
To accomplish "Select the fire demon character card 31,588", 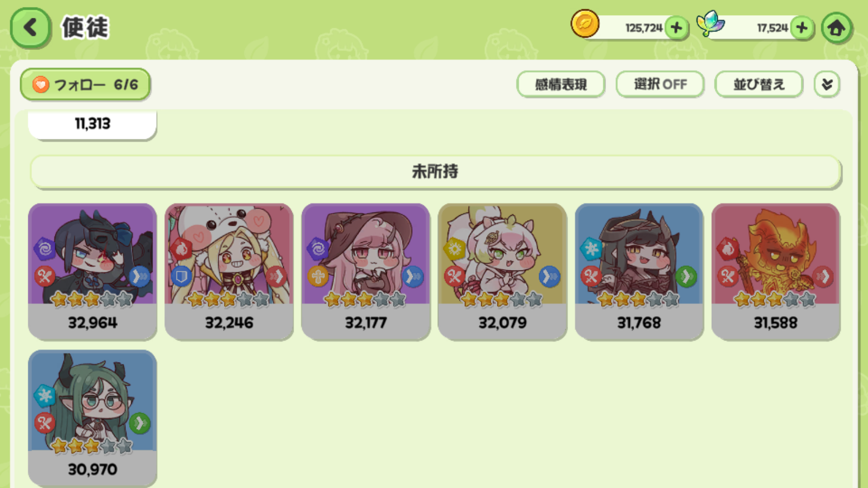I will (x=776, y=272).
